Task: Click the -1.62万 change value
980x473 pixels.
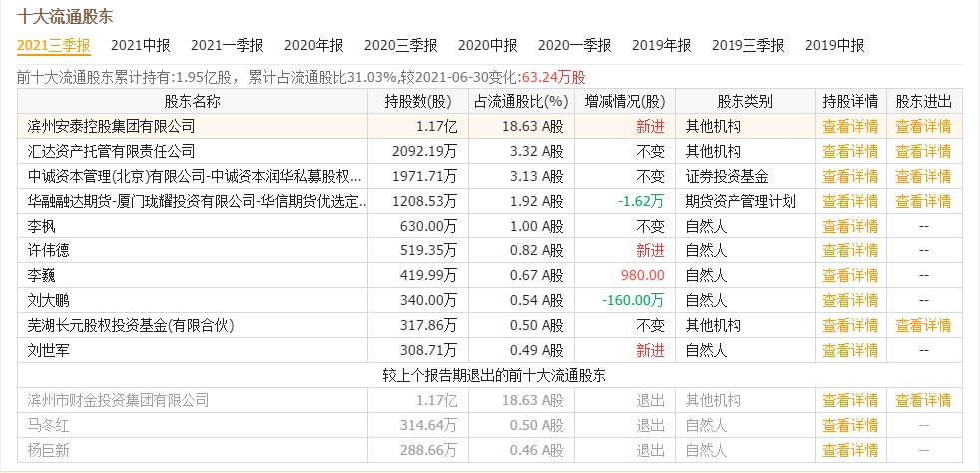Action: tap(641, 202)
